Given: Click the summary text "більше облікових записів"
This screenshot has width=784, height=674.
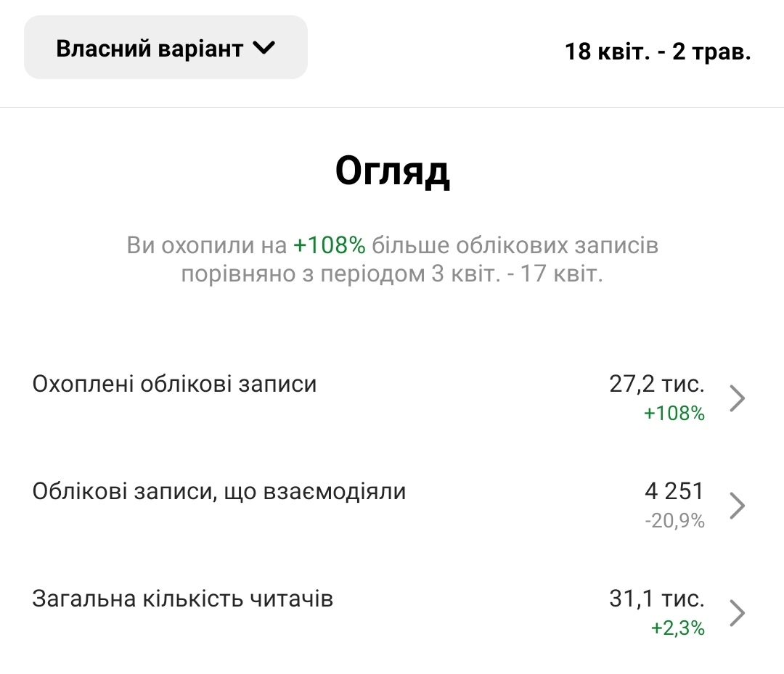Looking at the screenshot, I should (x=515, y=246).
